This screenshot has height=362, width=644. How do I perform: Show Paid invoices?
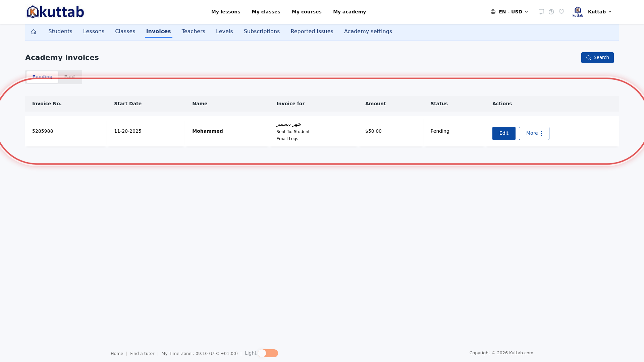(69, 77)
